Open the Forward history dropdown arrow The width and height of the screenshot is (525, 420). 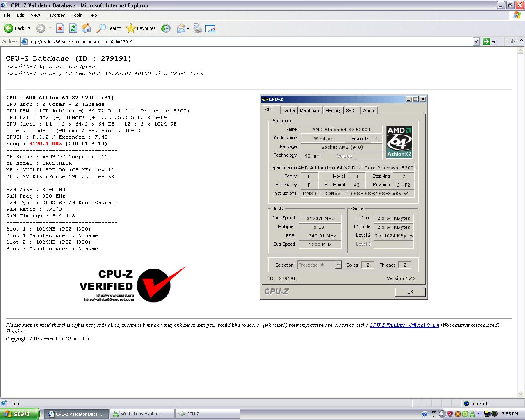point(50,28)
